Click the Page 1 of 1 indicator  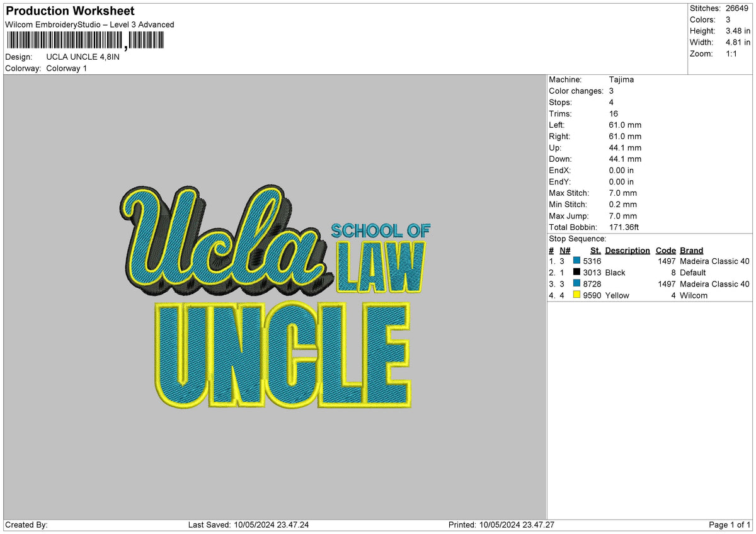730,525
